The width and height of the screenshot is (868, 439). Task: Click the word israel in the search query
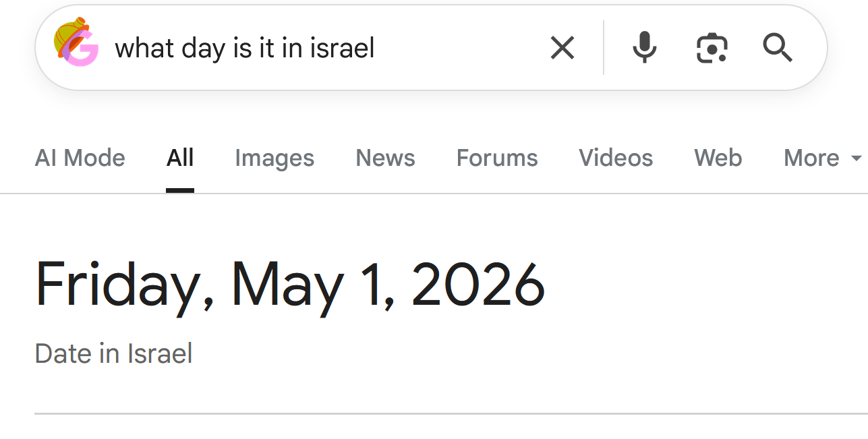point(342,48)
